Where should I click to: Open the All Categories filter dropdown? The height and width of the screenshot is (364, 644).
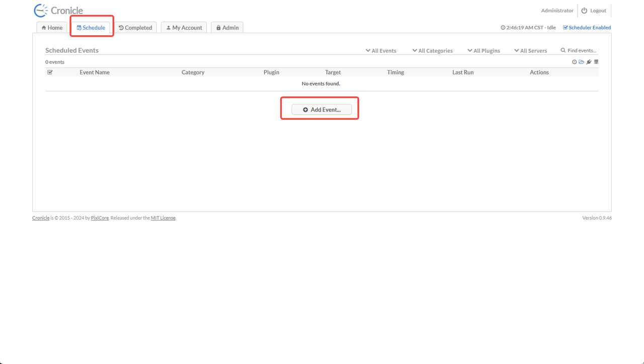click(x=432, y=50)
